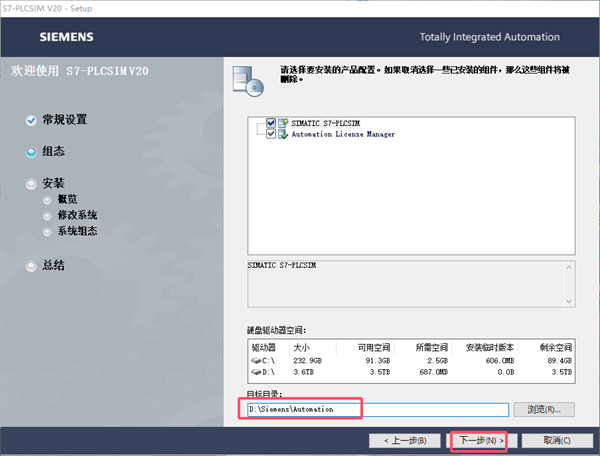Toggle the Automation License Manager checkbox
The image size is (600, 456).
coord(271,134)
